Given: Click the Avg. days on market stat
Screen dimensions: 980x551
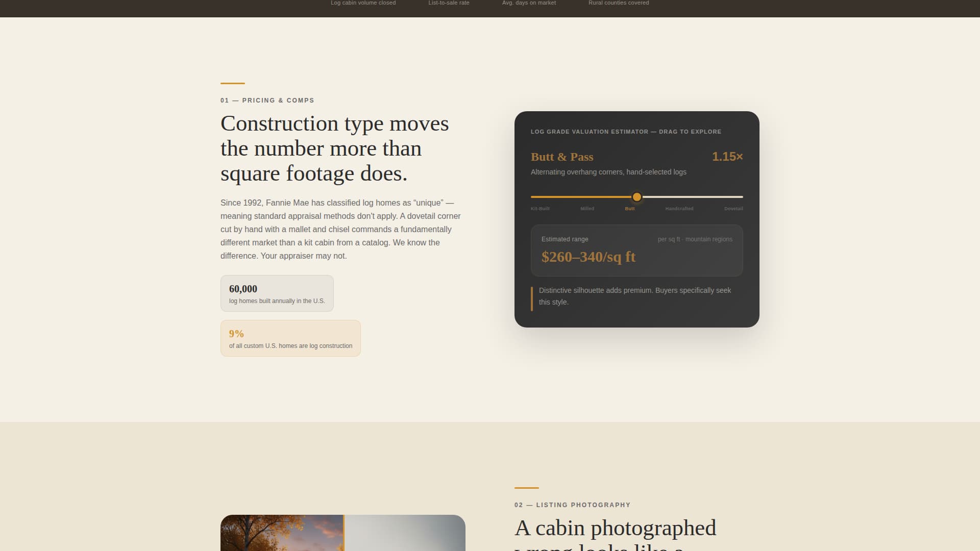Looking at the screenshot, I should [528, 3].
